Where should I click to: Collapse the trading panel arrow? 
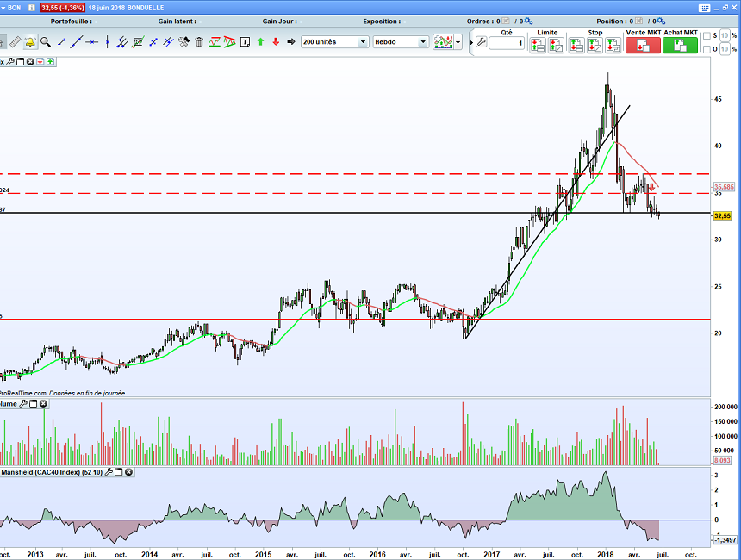[x=471, y=42]
